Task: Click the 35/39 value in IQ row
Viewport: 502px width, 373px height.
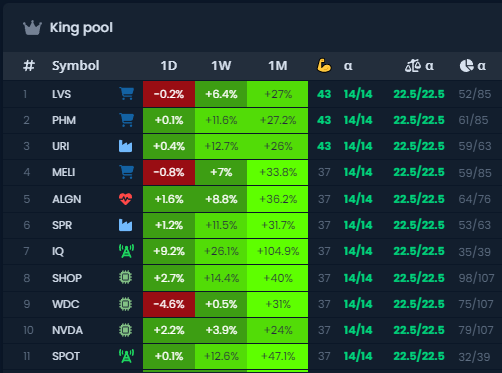Action: (x=475, y=251)
